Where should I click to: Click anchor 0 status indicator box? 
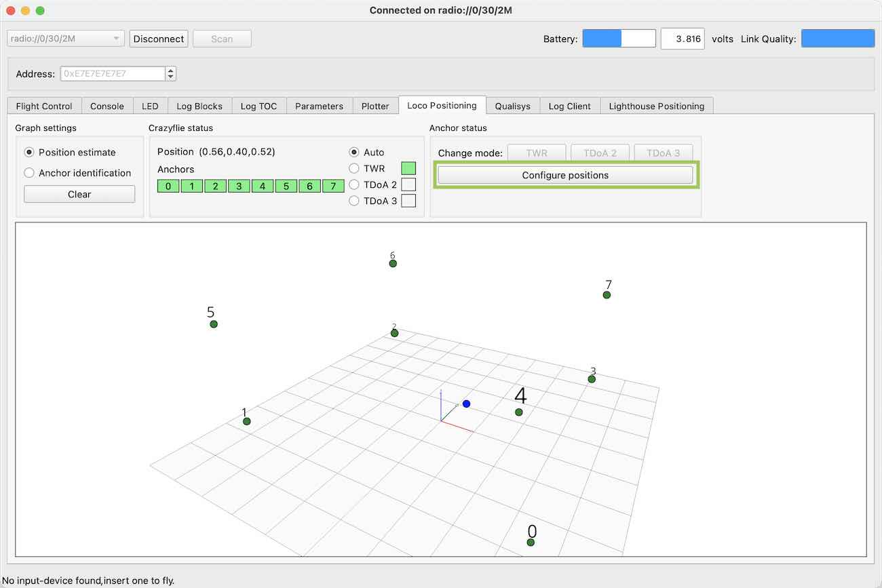click(168, 186)
